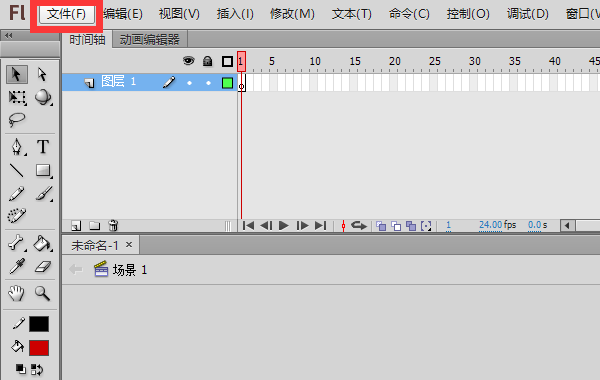The height and width of the screenshot is (380, 600).
Task: Toggle lock all layers padlock icon
Action: 207,61
